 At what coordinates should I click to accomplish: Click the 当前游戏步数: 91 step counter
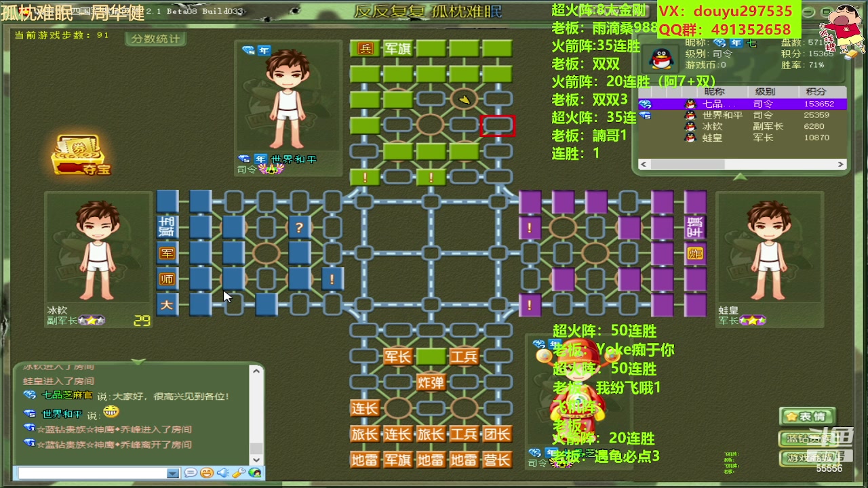coord(62,35)
